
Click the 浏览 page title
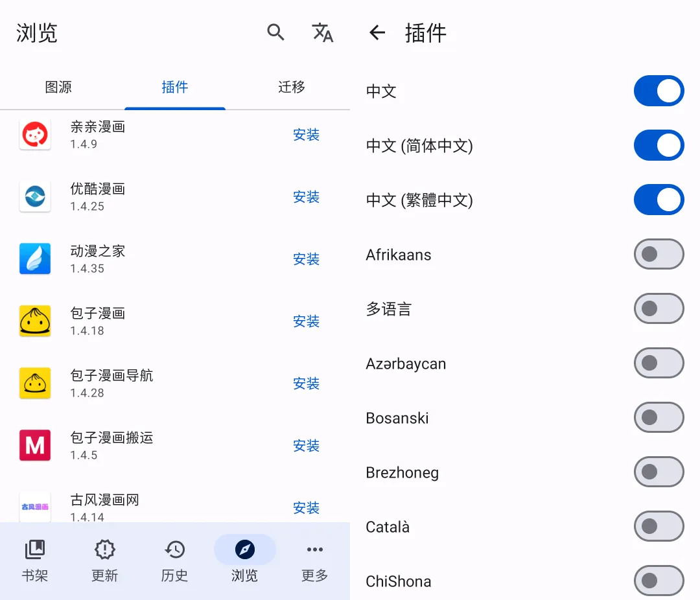point(36,33)
